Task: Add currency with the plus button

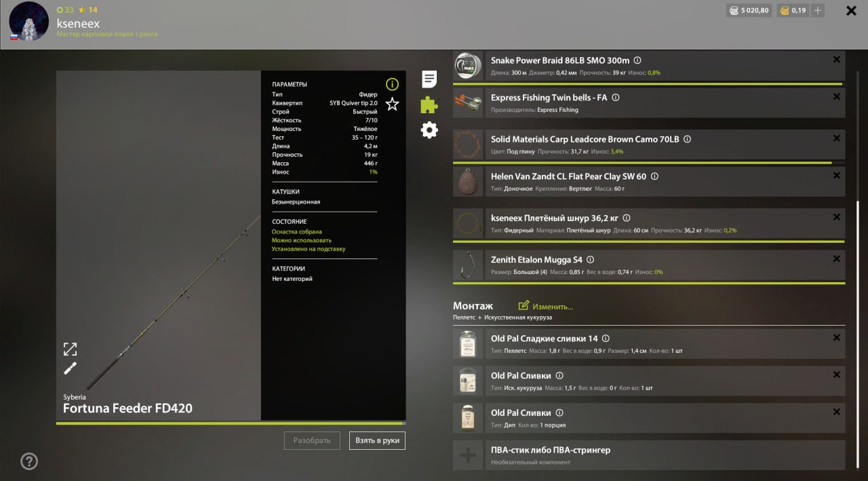Action: click(818, 10)
